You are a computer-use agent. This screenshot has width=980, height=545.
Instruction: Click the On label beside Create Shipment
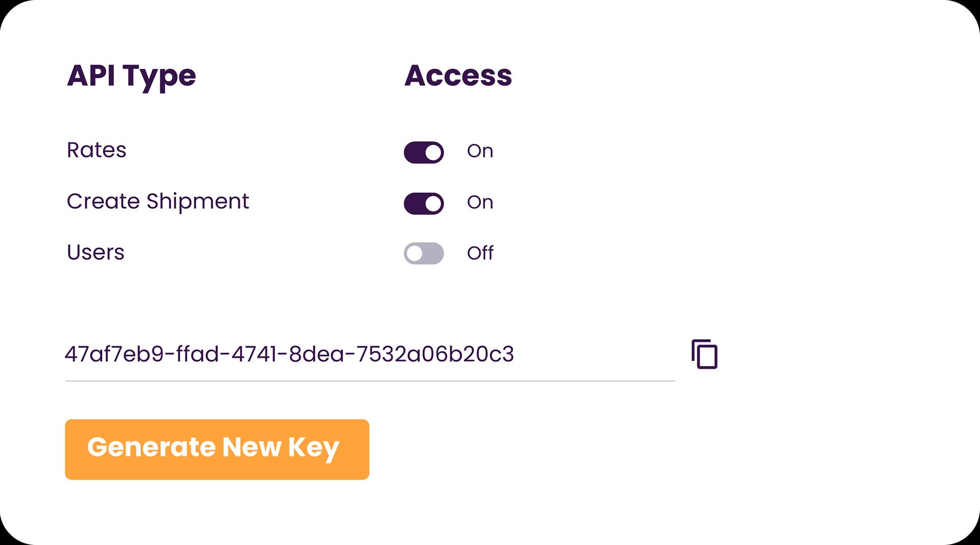pos(480,202)
